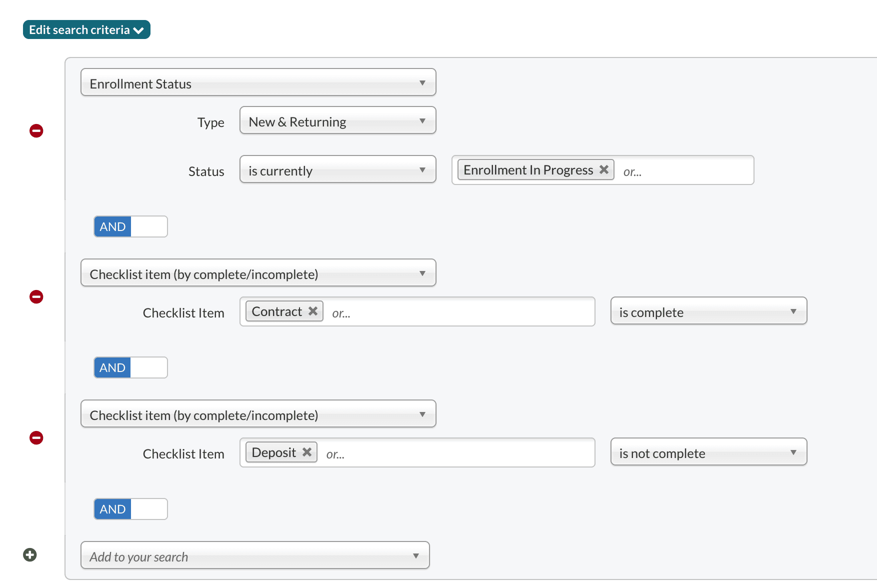Delete the Deposit tag via its X
The height and width of the screenshot is (588, 877).
pyautogui.click(x=307, y=452)
